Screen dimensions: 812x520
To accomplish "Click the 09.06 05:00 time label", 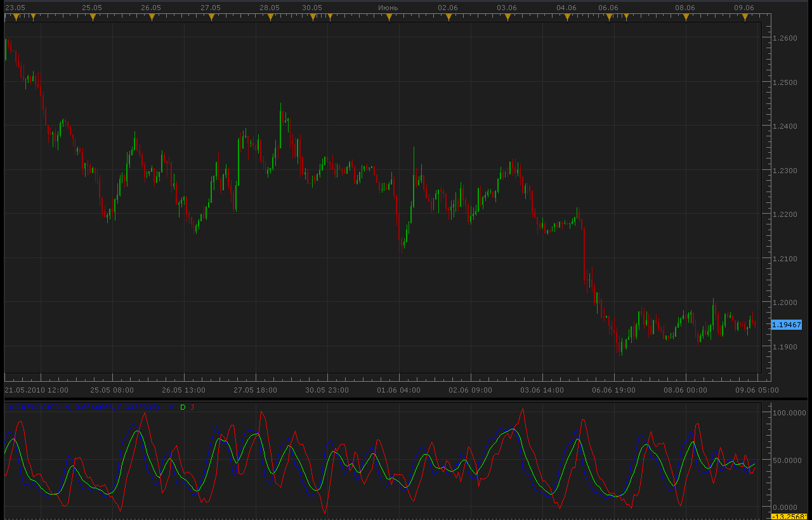I will pyautogui.click(x=757, y=390).
